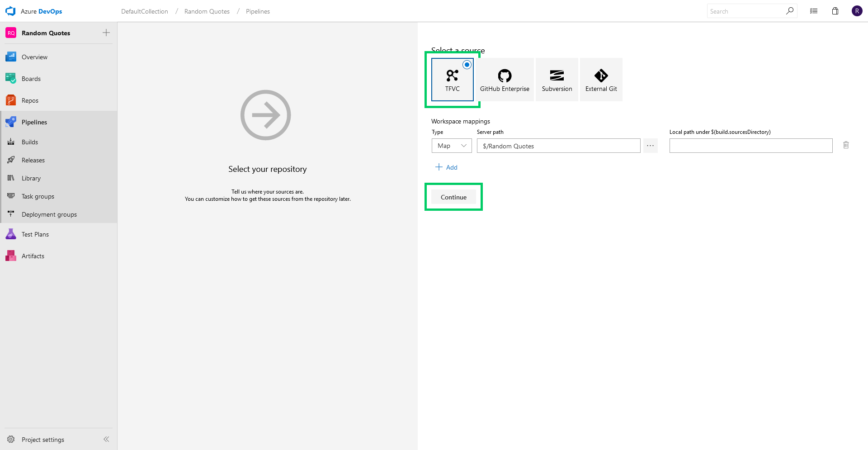Open the marketplace shopping bag icon

click(835, 11)
